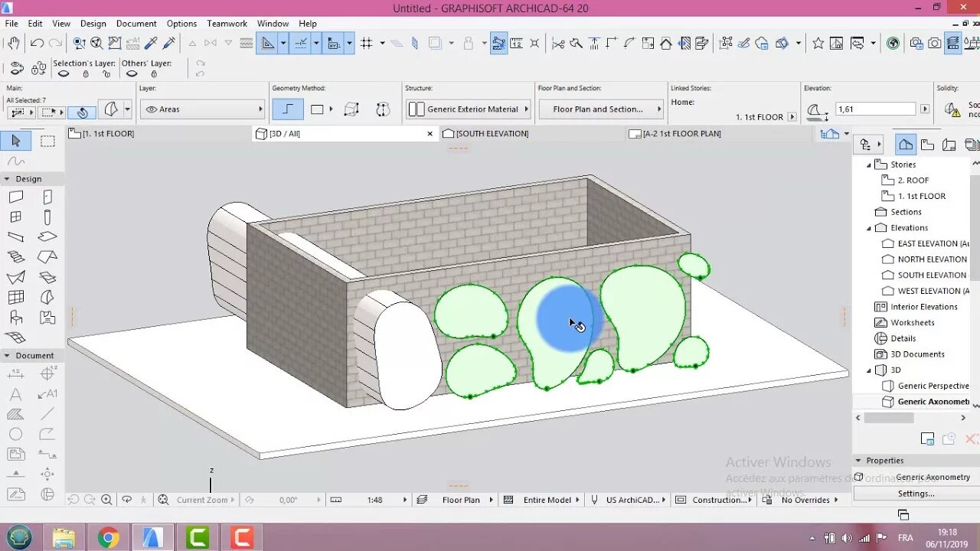Select the Stair tool in Design toolbox
Screen dimensions: 980x551
pyautogui.click(x=16, y=257)
